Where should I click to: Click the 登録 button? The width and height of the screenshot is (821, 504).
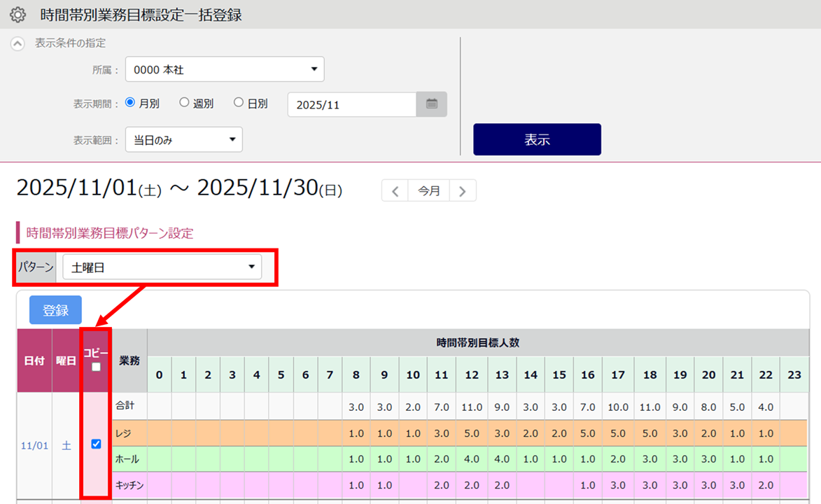point(55,310)
